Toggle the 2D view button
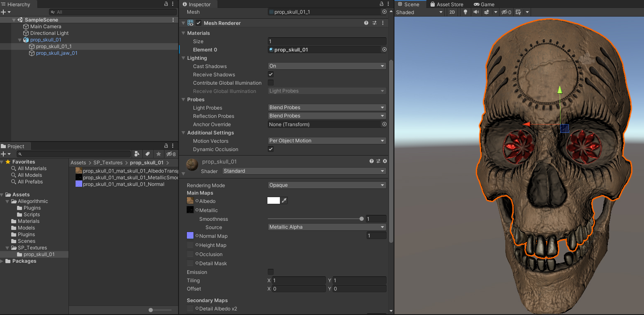The width and height of the screenshot is (644, 315). coord(452,12)
